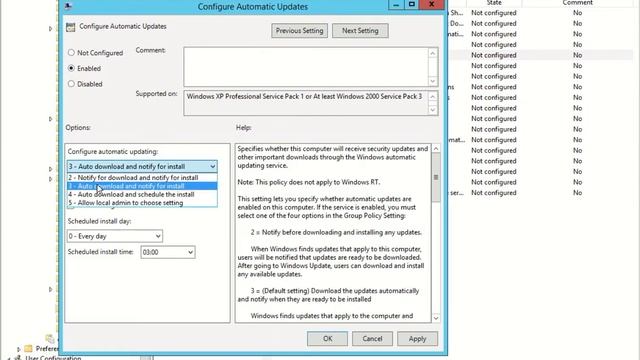Image resolution: width=640 pixels, height=360 pixels.
Task: Expand the Preferences tree node arrow
Action: (18, 349)
